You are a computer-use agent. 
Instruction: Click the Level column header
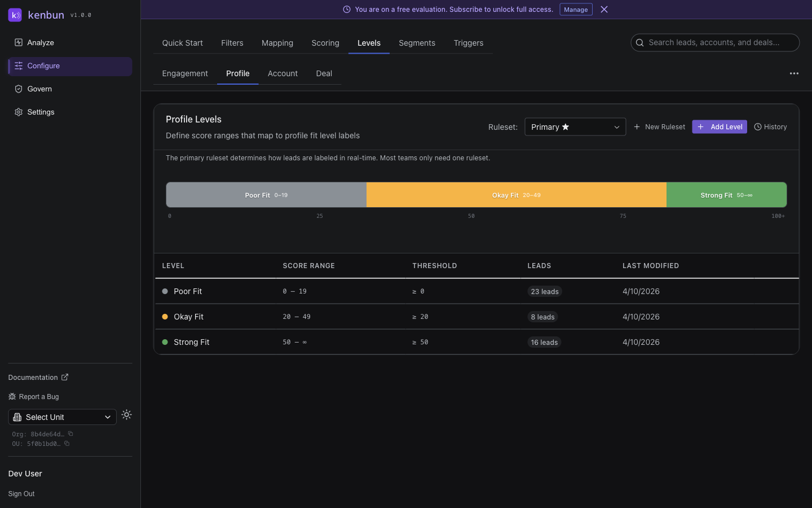pyautogui.click(x=173, y=266)
